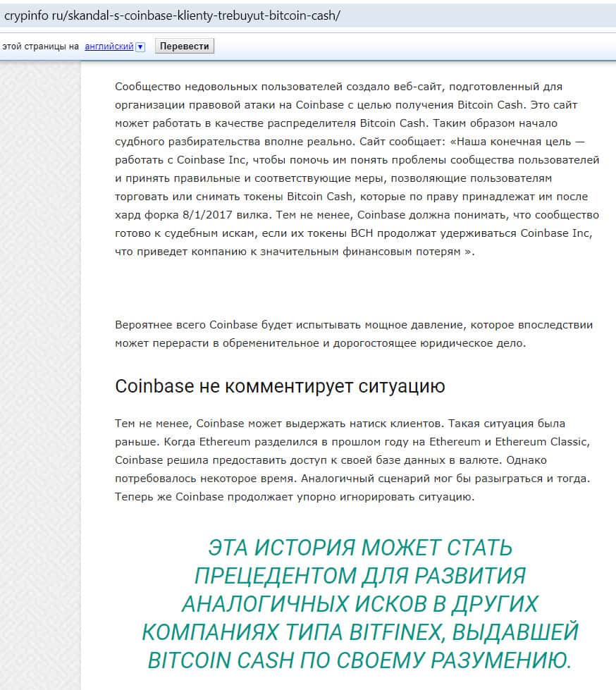Expand the translate language dropdown arrow
The height and width of the screenshot is (690, 616).
coord(140,47)
